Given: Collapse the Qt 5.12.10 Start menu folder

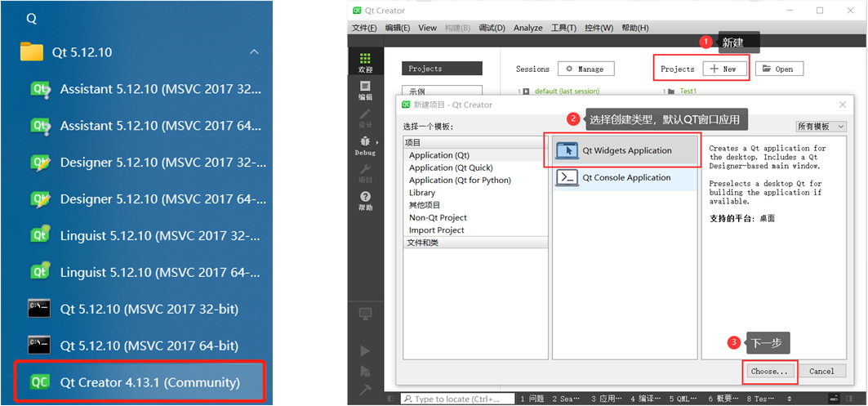Looking at the screenshot, I should pyautogui.click(x=254, y=52).
